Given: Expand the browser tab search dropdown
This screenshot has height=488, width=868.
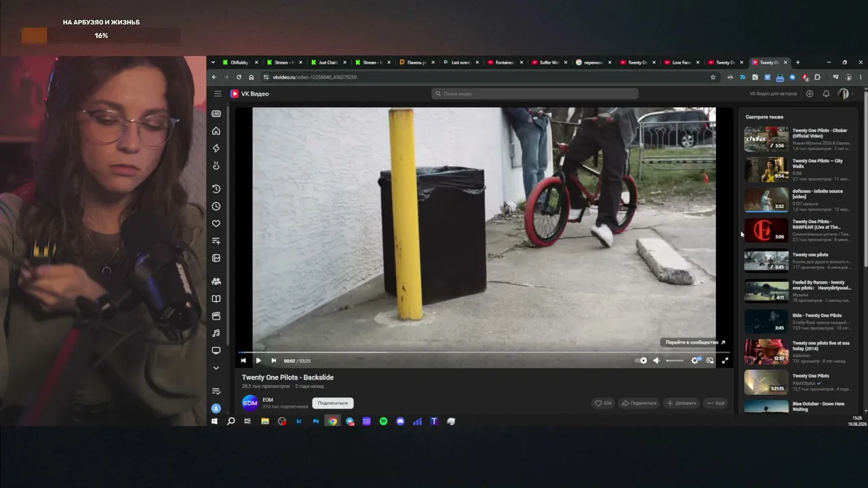Looking at the screenshot, I should 213,62.
